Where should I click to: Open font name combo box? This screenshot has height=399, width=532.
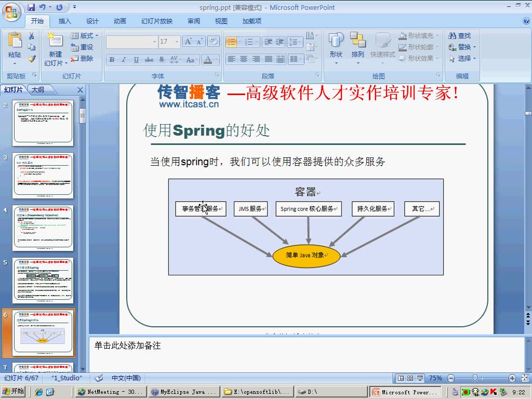(x=131, y=42)
